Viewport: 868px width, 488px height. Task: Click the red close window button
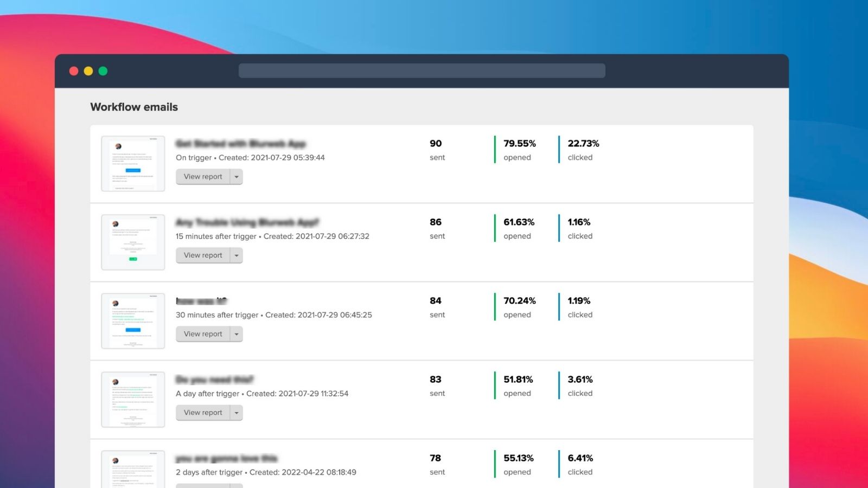pyautogui.click(x=74, y=71)
